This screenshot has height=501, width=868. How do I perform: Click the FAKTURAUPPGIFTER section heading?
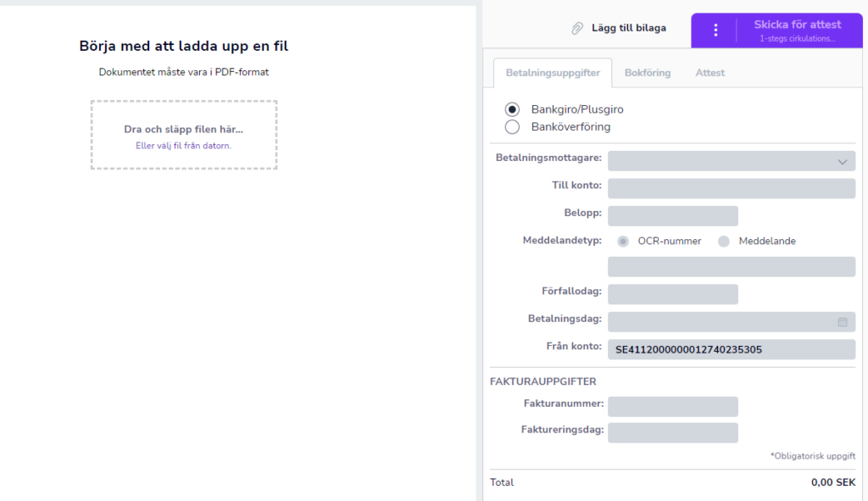(543, 381)
